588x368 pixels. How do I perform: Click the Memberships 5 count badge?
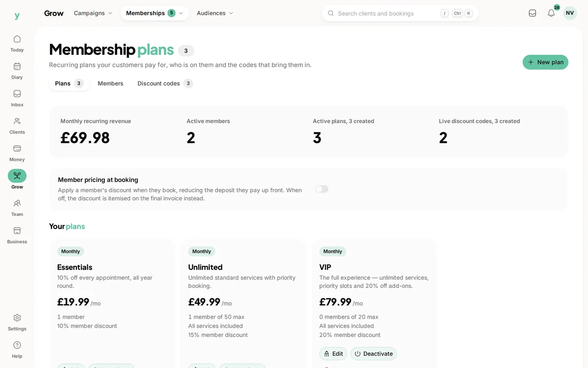tap(171, 13)
